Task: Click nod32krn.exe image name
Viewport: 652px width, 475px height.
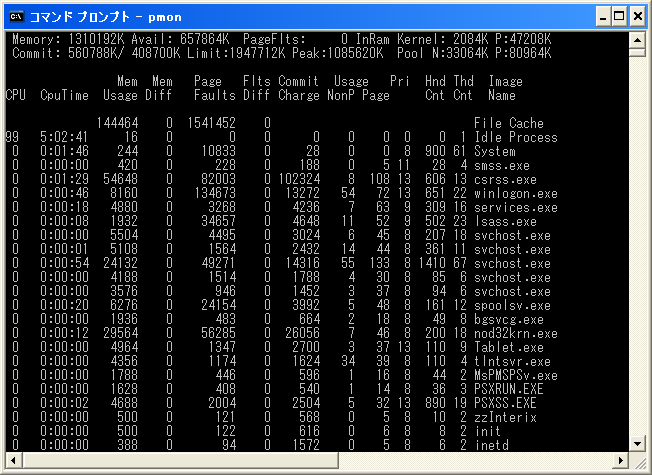Action: [516, 333]
